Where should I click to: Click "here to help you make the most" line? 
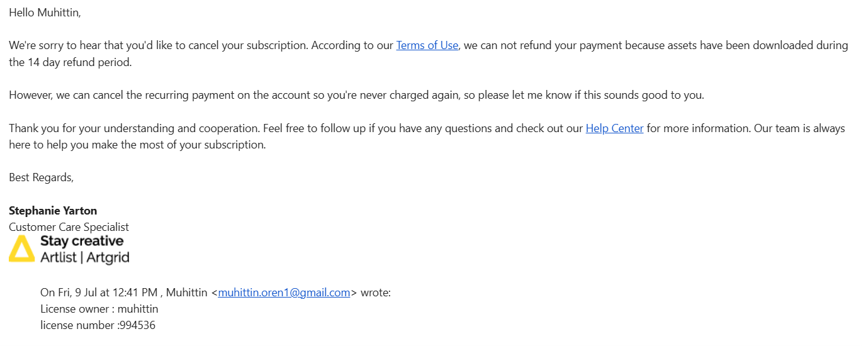[x=138, y=145]
